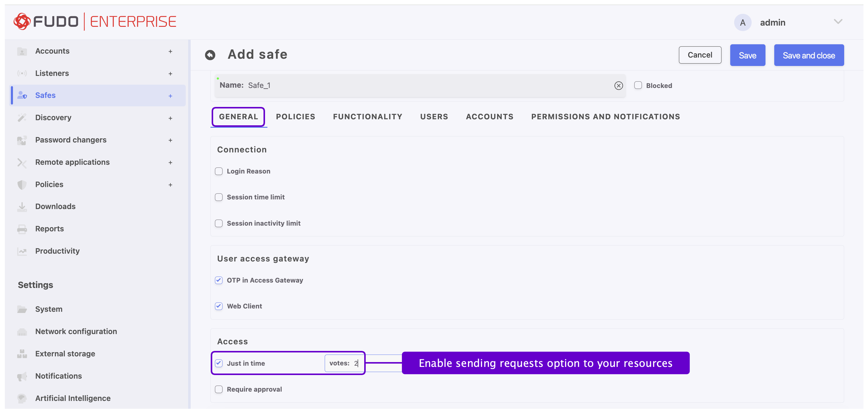Viewport: 868px width, 416px height.
Task: Click the Save and close button
Action: point(809,55)
